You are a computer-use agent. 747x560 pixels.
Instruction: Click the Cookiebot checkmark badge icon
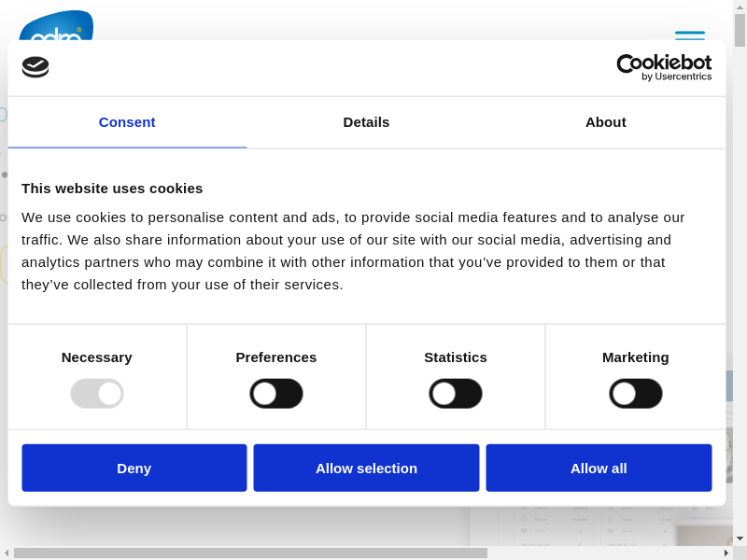(x=35, y=67)
